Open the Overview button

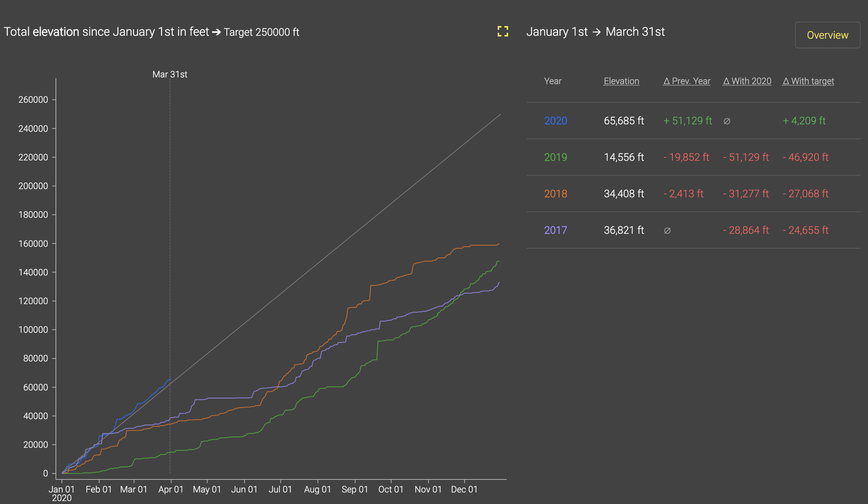[827, 35]
